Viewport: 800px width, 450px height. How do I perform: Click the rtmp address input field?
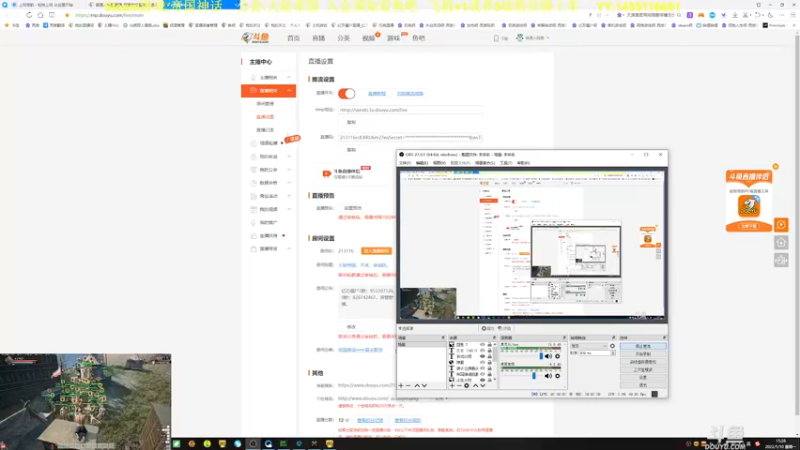point(410,110)
